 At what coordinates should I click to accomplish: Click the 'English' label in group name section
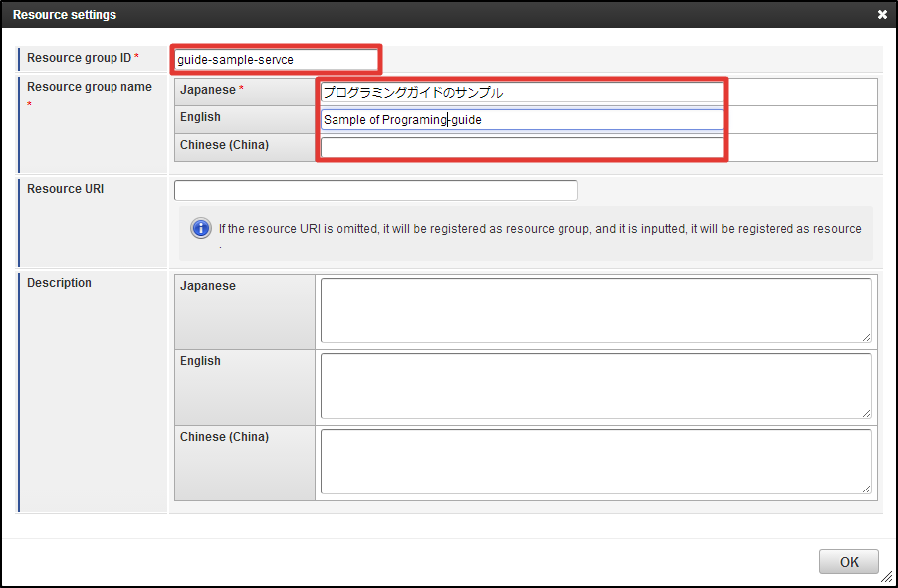point(200,117)
